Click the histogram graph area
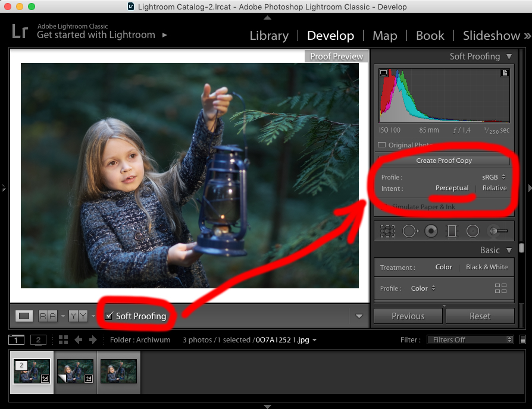Image resolution: width=532 pixels, height=409 pixels. point(444,96)
